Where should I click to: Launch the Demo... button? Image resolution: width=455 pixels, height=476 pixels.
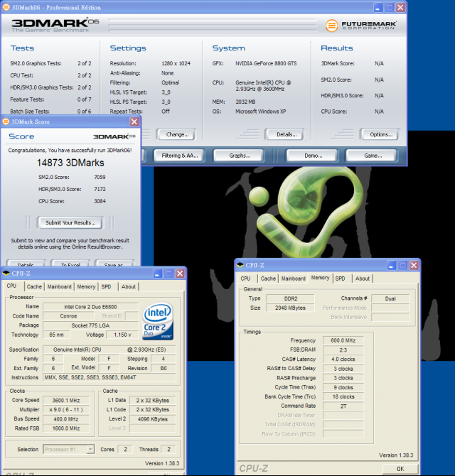(x=313, y=156)
